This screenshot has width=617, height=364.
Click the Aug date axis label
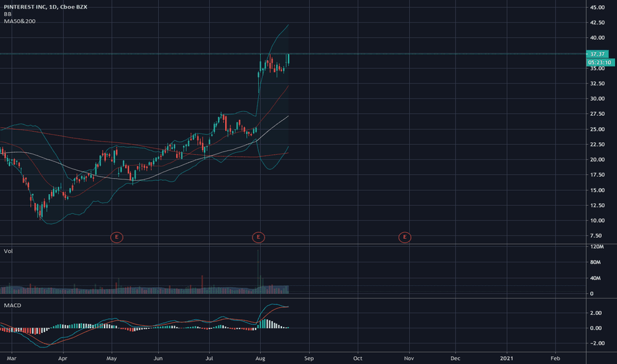point(260,359)
